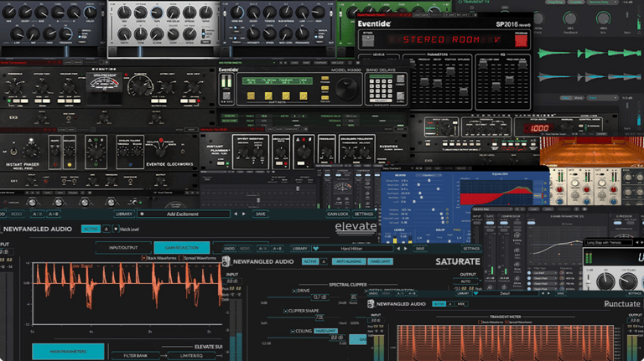Click the Eventide logo on SP2016
This screenshot has width=644, height=361.
pyautogui.click(x=374, y=23)
